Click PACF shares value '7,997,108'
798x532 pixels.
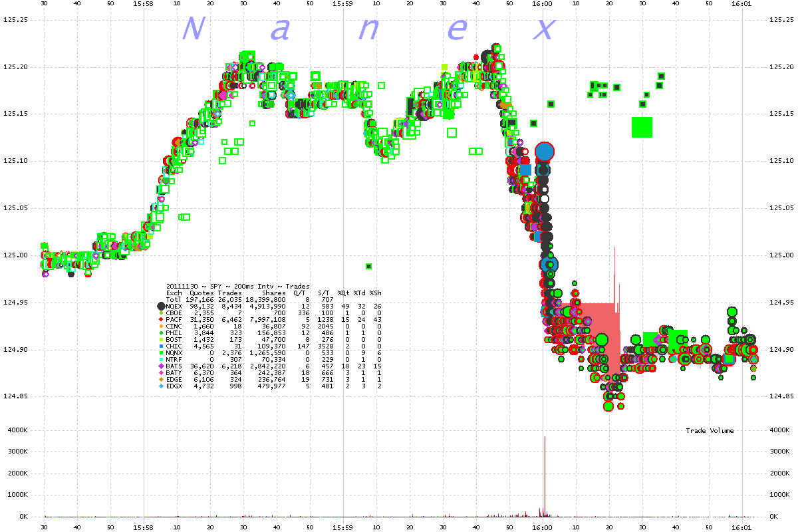269,319
